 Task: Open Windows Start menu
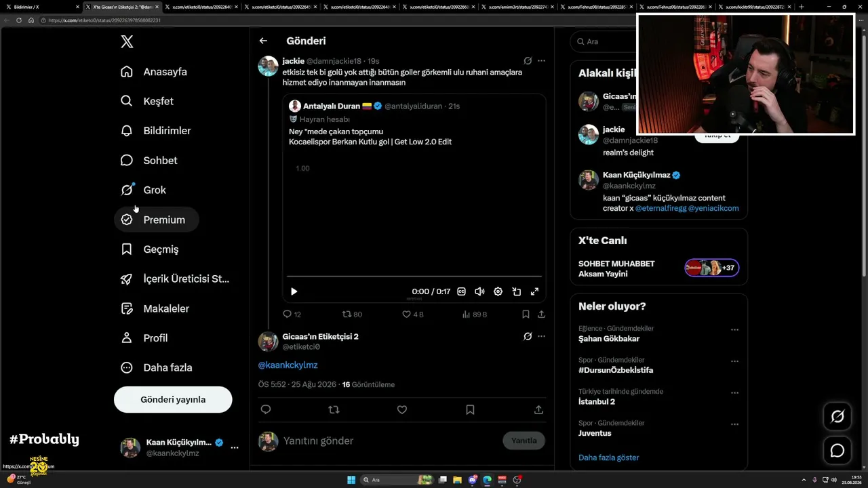pos(351,480)
